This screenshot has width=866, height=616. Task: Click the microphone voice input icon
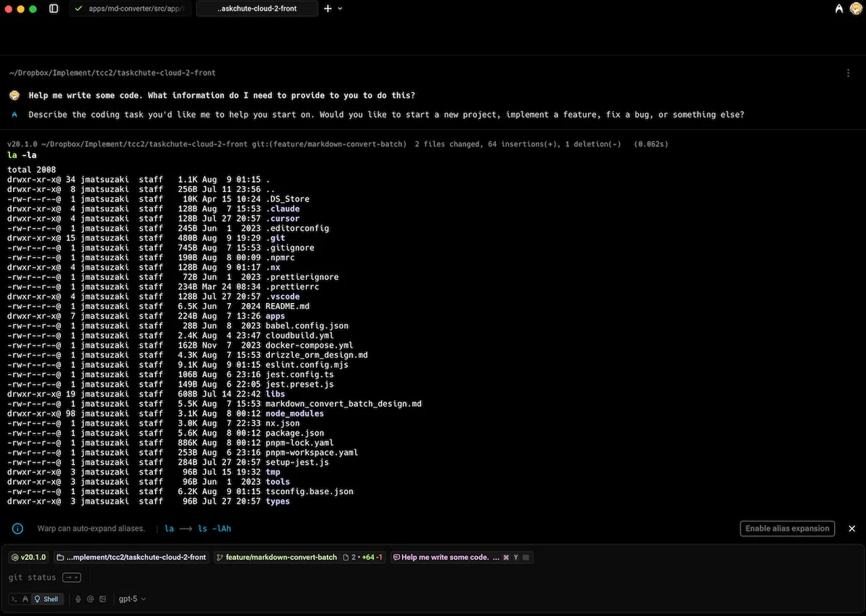pos(78,599)
